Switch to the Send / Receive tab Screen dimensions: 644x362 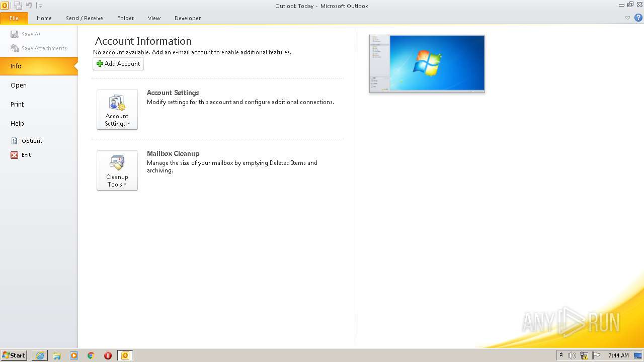(x=85, y=18)
